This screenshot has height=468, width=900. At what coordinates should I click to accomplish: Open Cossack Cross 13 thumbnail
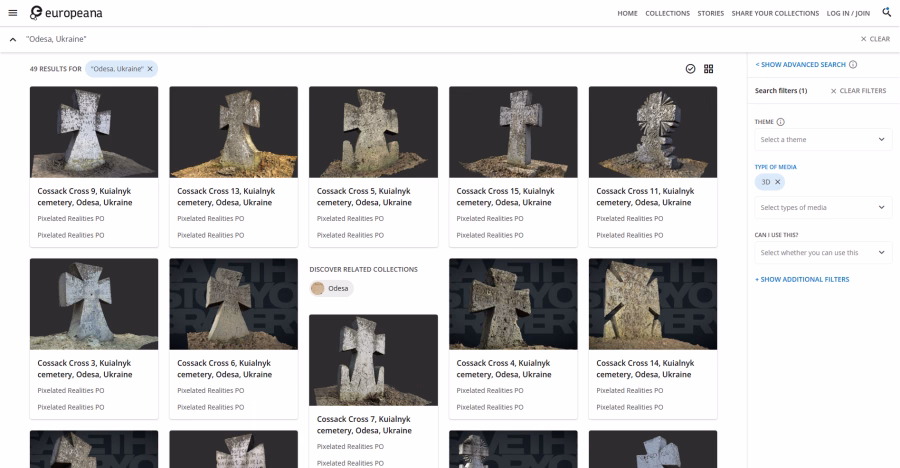coord(234,132)
